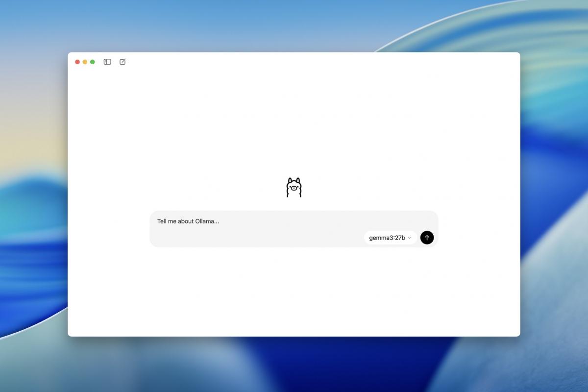The height and width of the screenshot is (392, 588).
Task: Select the pencil compose icon in the toolbar
Action: point(122,62)
